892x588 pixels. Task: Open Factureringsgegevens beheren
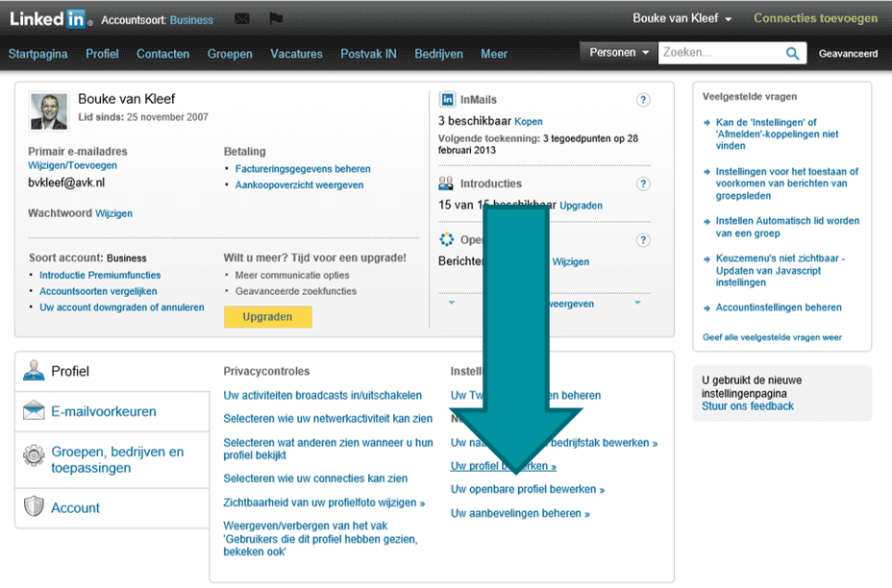(x=303, y=169)
